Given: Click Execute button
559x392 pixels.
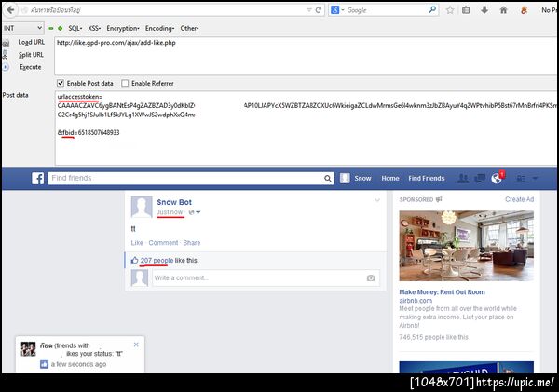Looking at the screenshot, I should 31,67.
